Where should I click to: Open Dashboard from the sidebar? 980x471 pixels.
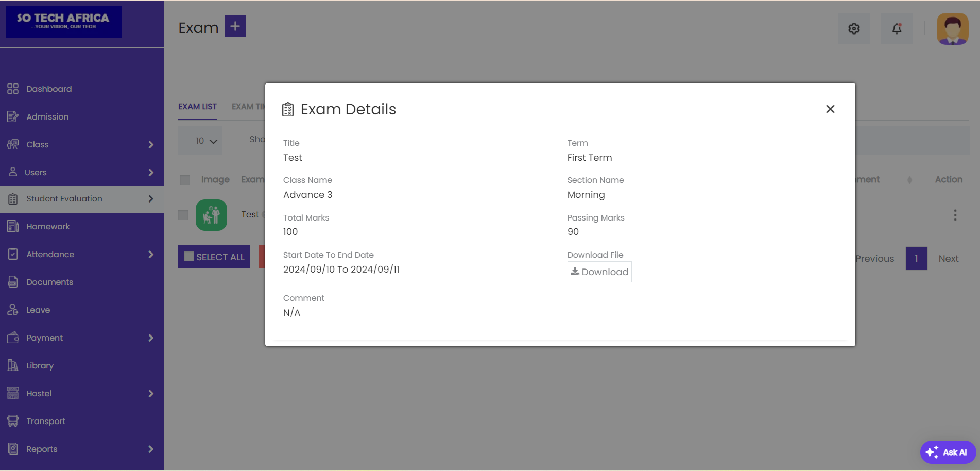click(49, 89)
